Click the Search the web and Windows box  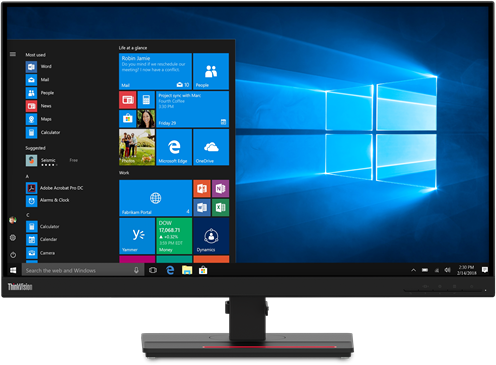(83, 270)
